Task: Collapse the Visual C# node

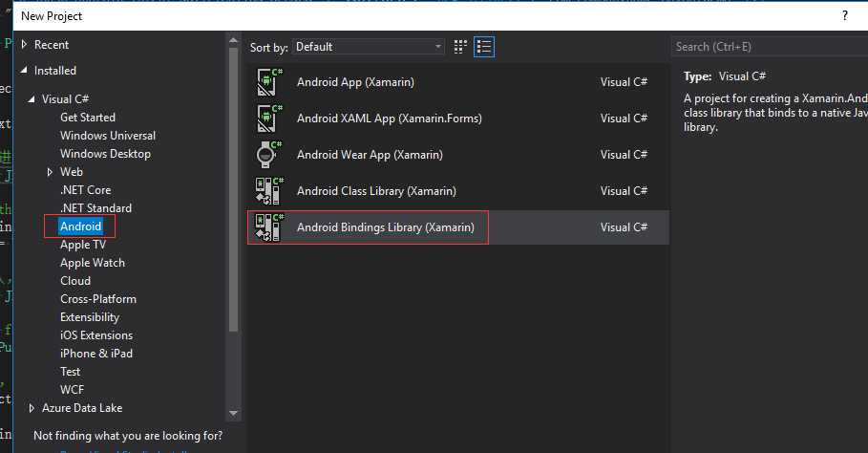Action: 32,99
